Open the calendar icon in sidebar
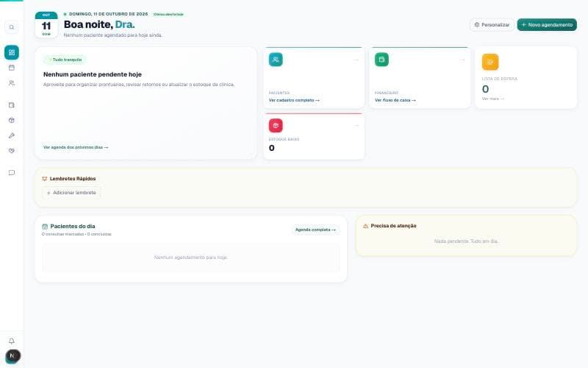The width and height of the screenshot is (588, 368). (x=12, y=68)
